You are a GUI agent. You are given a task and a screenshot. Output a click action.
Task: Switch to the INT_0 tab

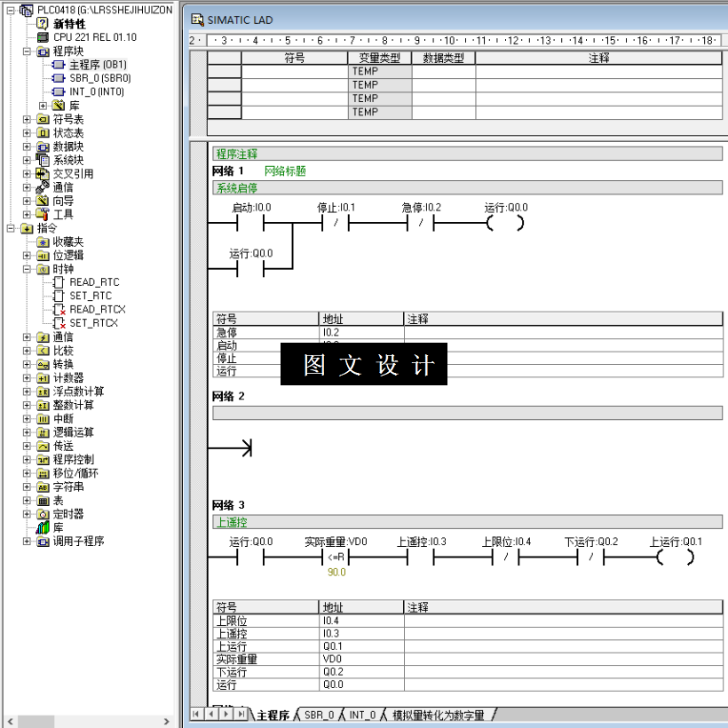pos(362,715)
